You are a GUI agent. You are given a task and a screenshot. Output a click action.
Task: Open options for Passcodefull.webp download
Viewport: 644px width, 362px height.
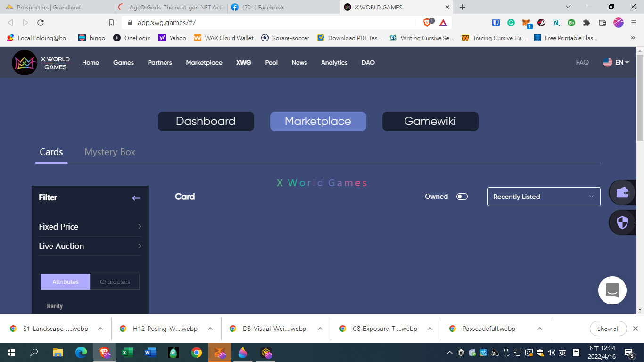coord(540,329)
